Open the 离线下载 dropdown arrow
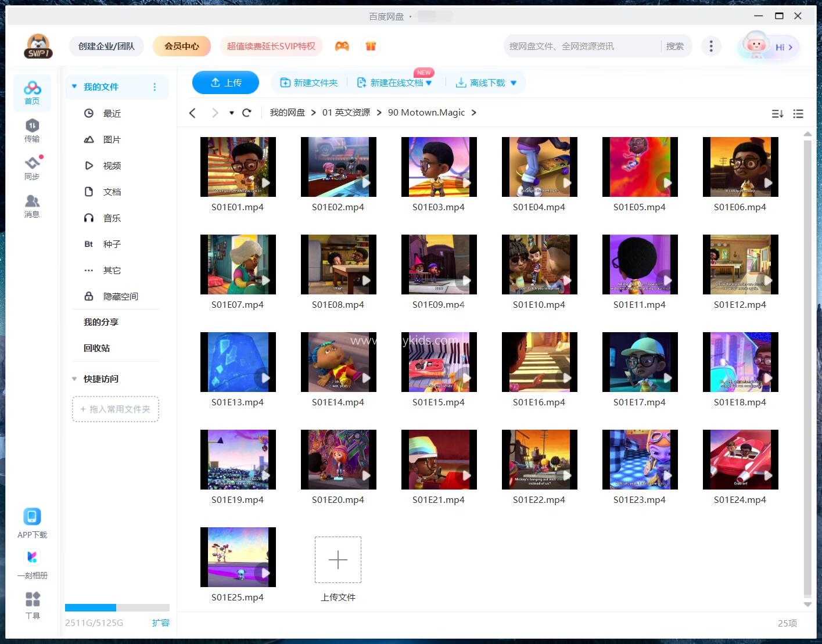Image resolution: width=822 pixels, height=644 pixels. [514, 82]
